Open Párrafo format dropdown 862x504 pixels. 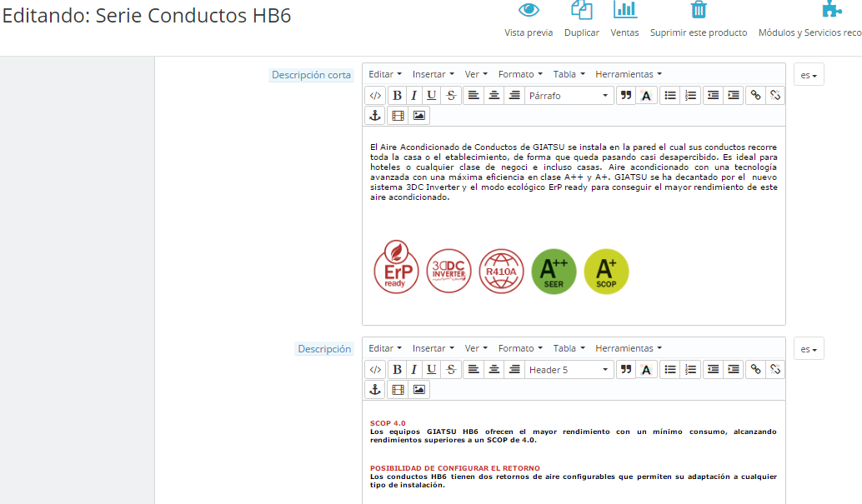[569, 96]
